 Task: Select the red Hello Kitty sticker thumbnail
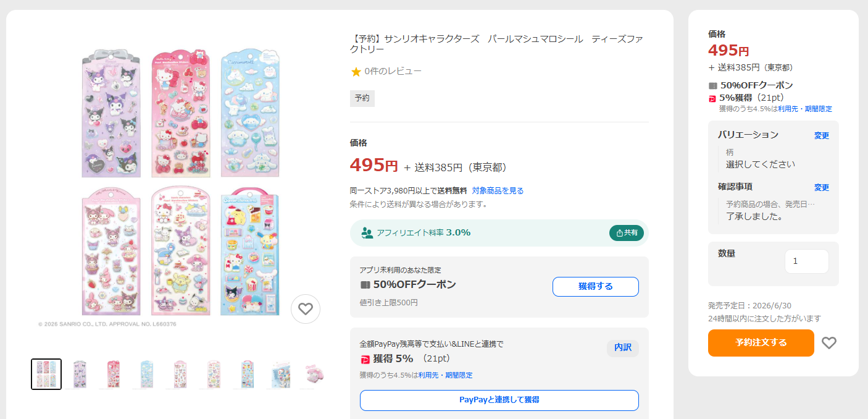click(113, 374)
